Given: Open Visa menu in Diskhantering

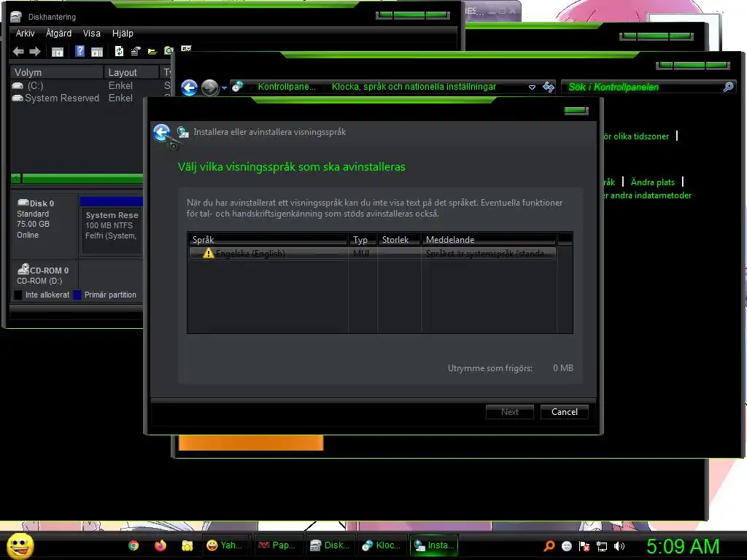Looking at the screenshot, I should coord(91,34).
